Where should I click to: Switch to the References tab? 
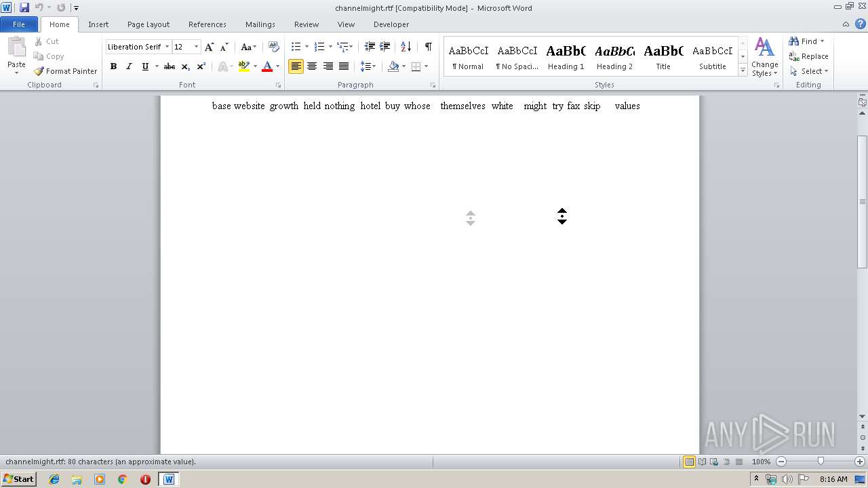point(208,24)
